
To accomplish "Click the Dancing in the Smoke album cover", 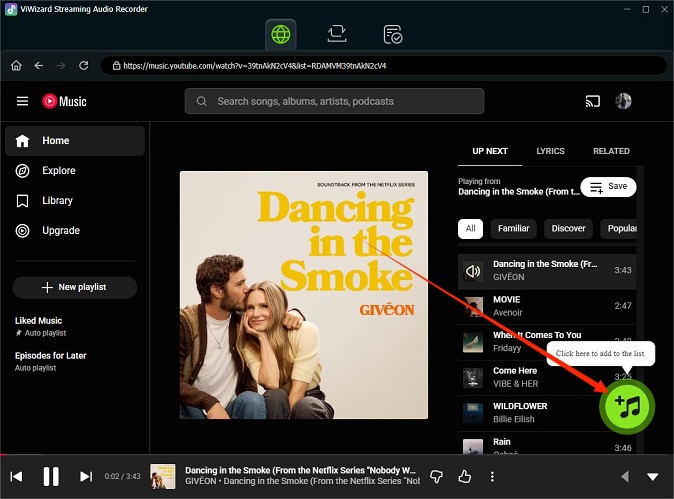I will pos(303,295).
